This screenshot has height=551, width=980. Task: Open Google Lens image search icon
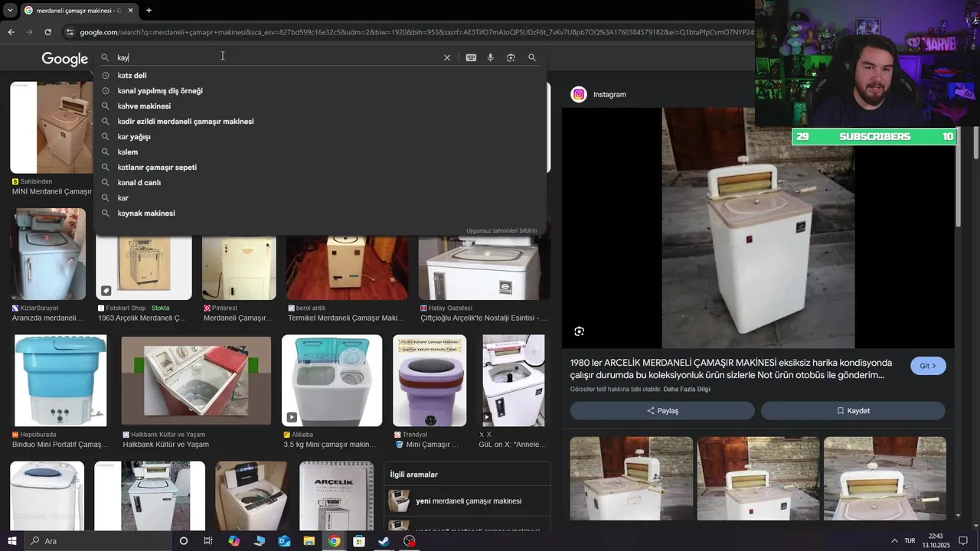point(511,57)
